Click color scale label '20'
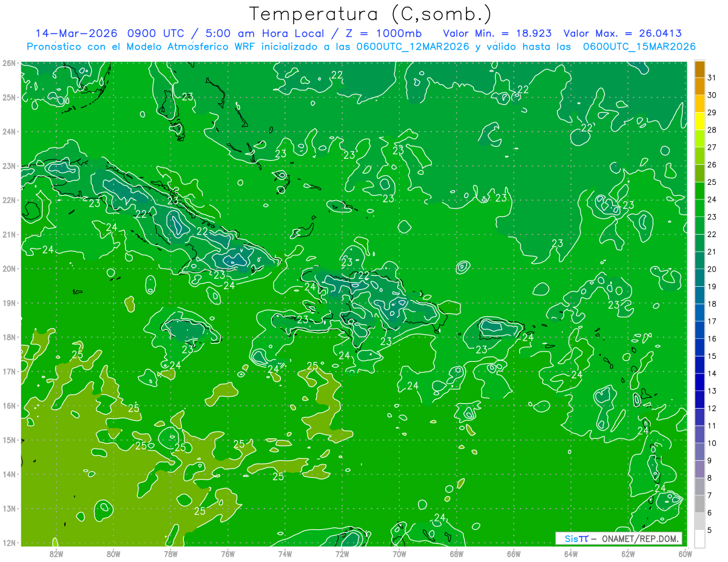Screen dimensions: 728x562 point(712,269)
